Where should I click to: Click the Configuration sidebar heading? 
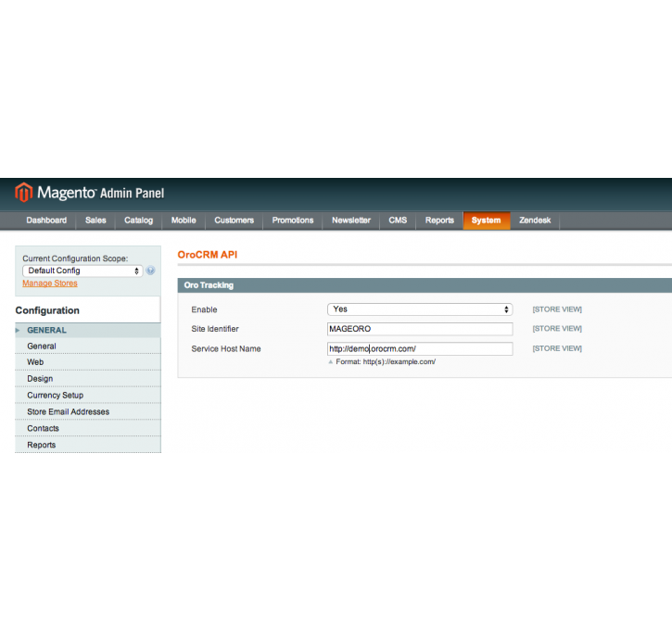[x=47, y=310]
